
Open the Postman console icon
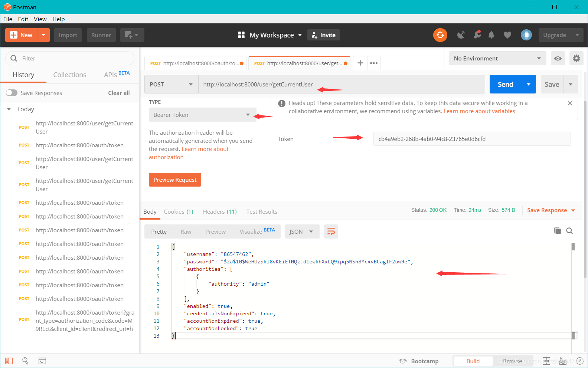click(42, 361)
